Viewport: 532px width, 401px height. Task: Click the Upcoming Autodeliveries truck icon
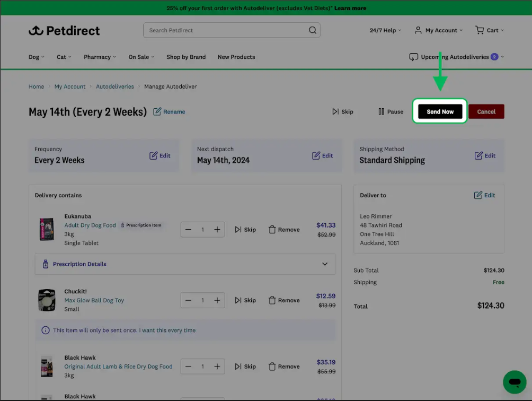click(413, 57)
